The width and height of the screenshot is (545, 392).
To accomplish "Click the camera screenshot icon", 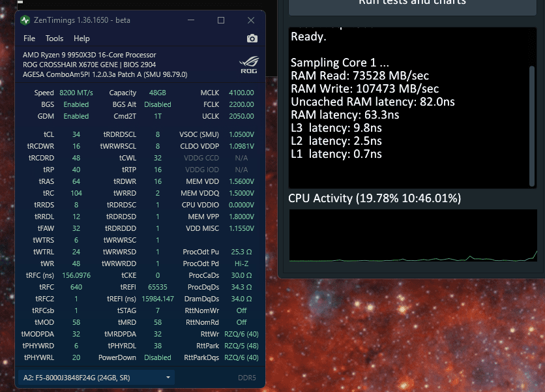I will (252, 38).
